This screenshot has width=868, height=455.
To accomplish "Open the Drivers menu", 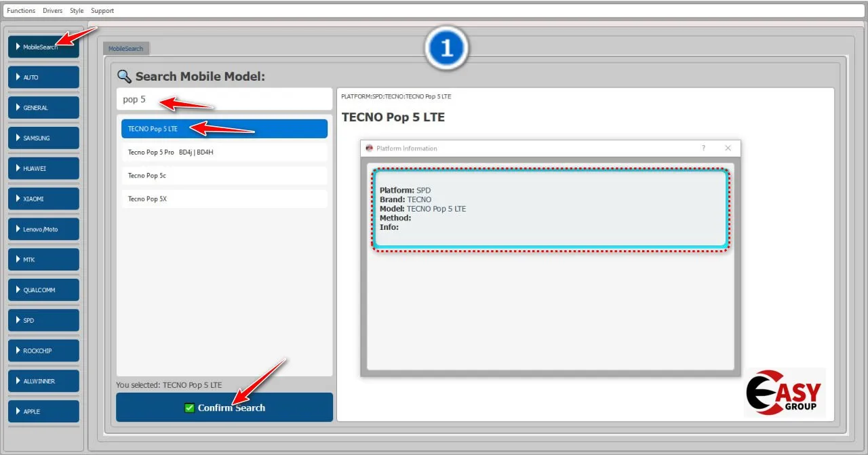I will tap(52, 11).
